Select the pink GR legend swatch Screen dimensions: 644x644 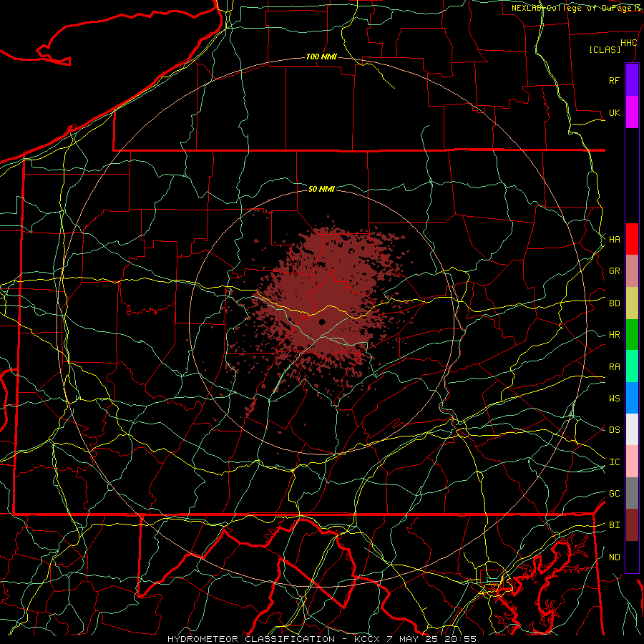[x=632, y=271]
